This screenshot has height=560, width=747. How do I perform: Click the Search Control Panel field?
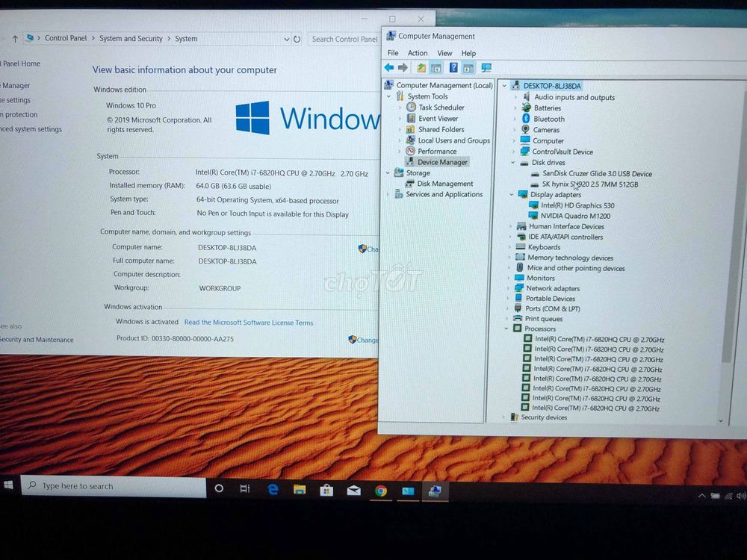344,39
